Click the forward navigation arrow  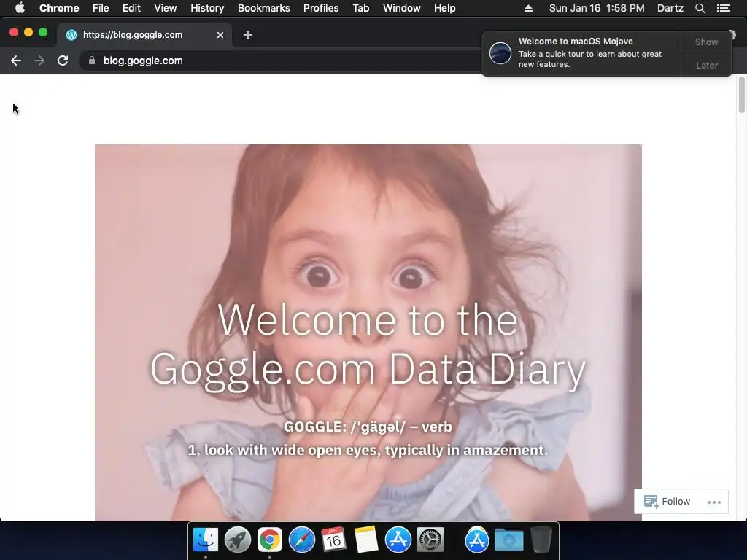[39, 61]
